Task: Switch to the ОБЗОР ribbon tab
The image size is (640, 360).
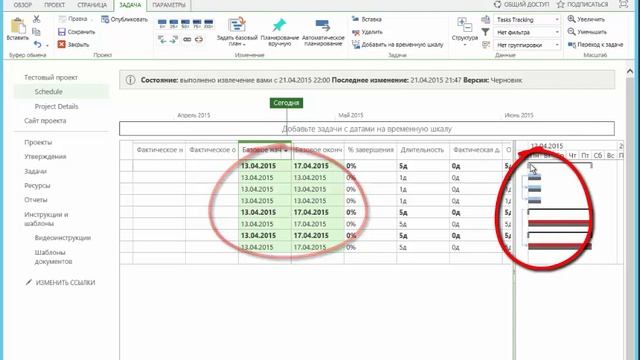Action: [x=22, y=5]
